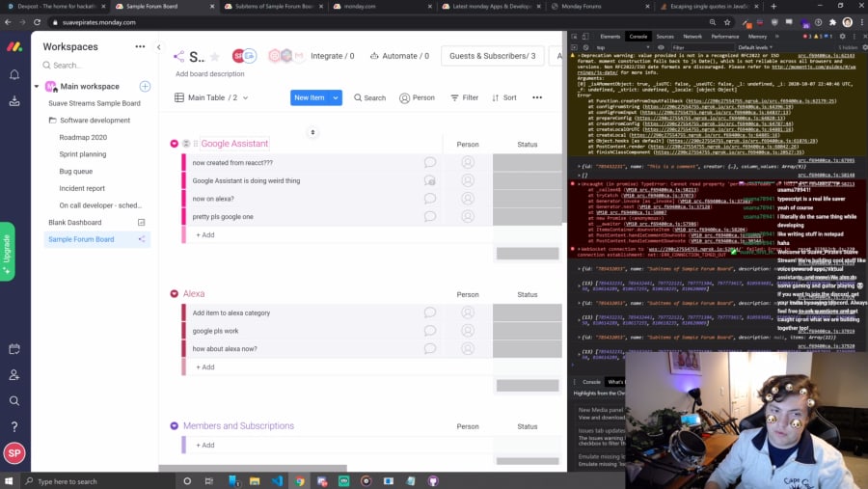Open the Sprint planning board
This screenshot has height=489, width=868.
[83, 154]
